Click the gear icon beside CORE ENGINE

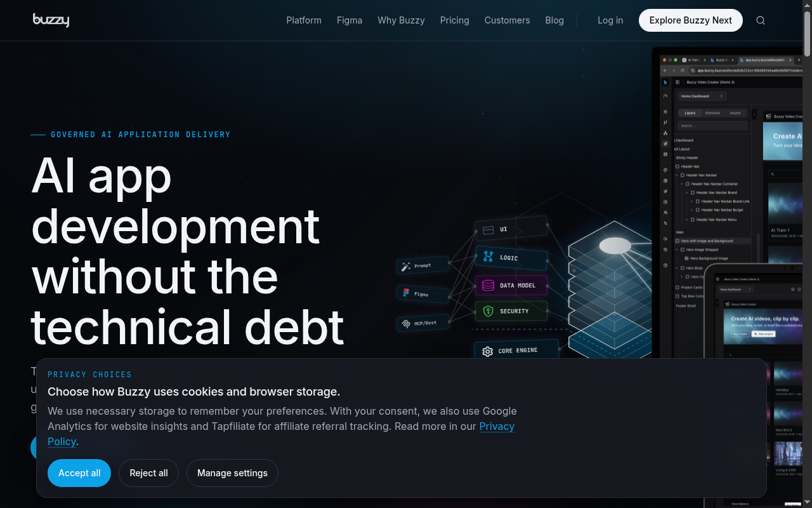[487, 351]
